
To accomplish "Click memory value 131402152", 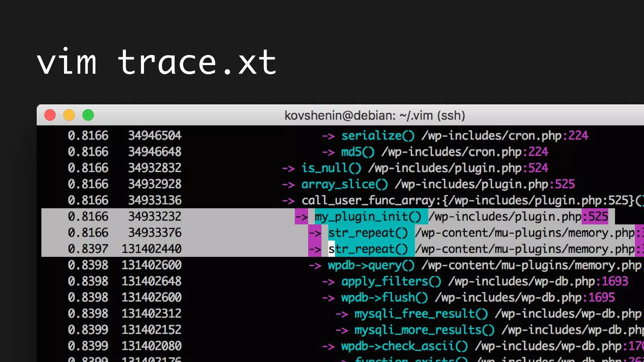I will [152, 330].
